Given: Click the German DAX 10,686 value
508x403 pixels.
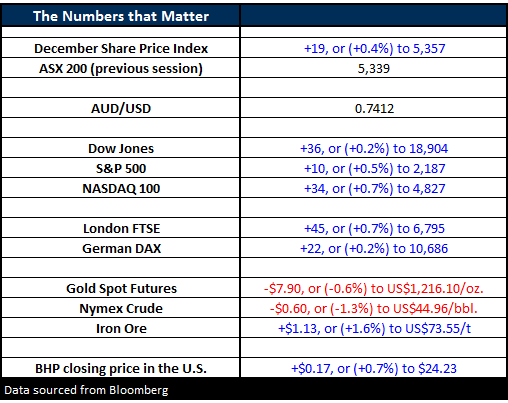Looking at the screenshot, I should pos(374,249).
